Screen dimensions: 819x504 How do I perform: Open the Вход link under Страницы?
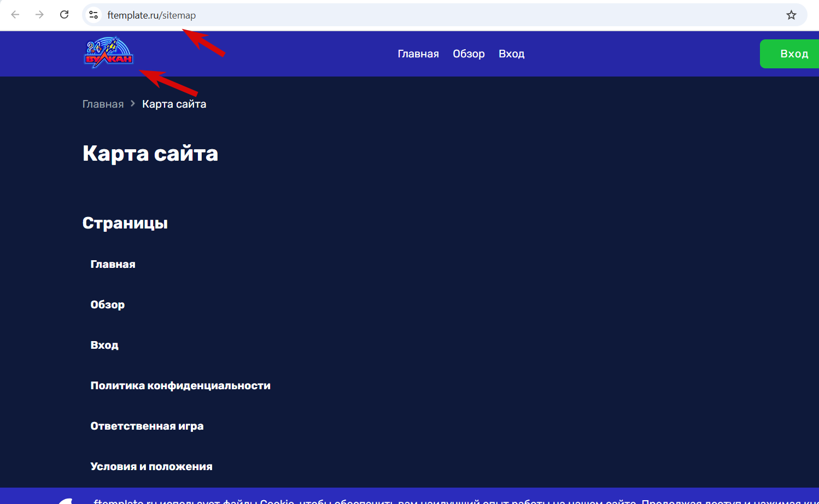tap(104, 345)
